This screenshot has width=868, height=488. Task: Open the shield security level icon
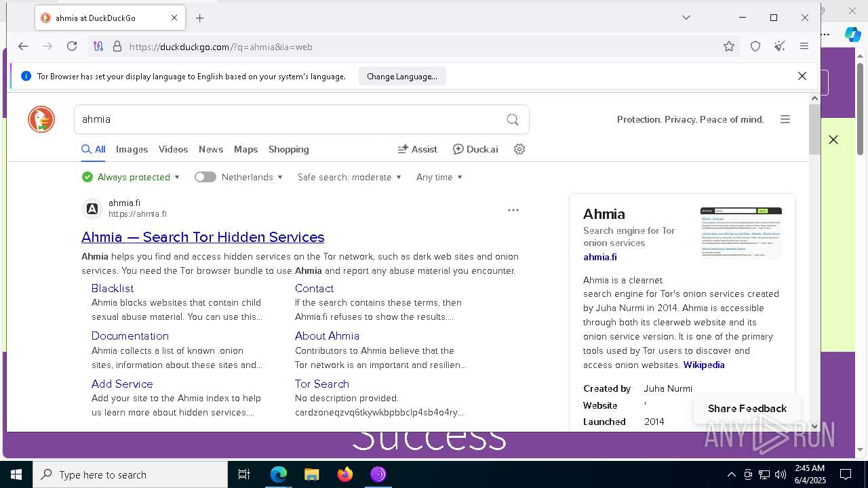coord(755,46)
